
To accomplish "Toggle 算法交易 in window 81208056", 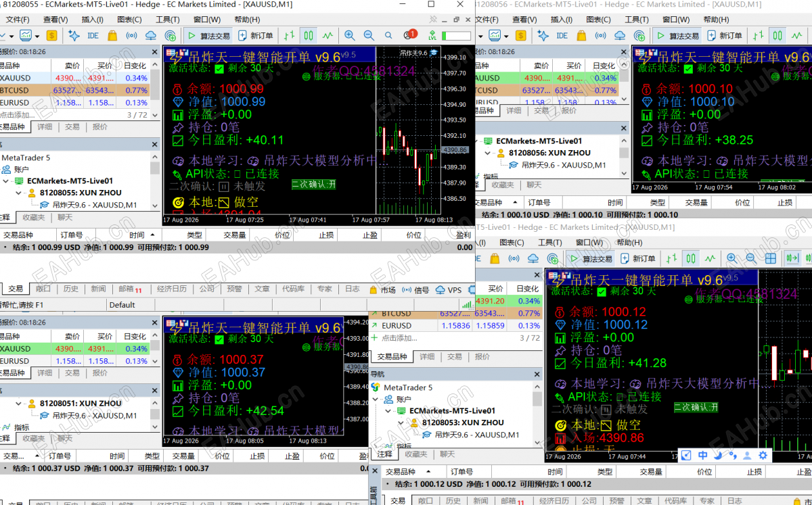I will (x=679, y=35).
